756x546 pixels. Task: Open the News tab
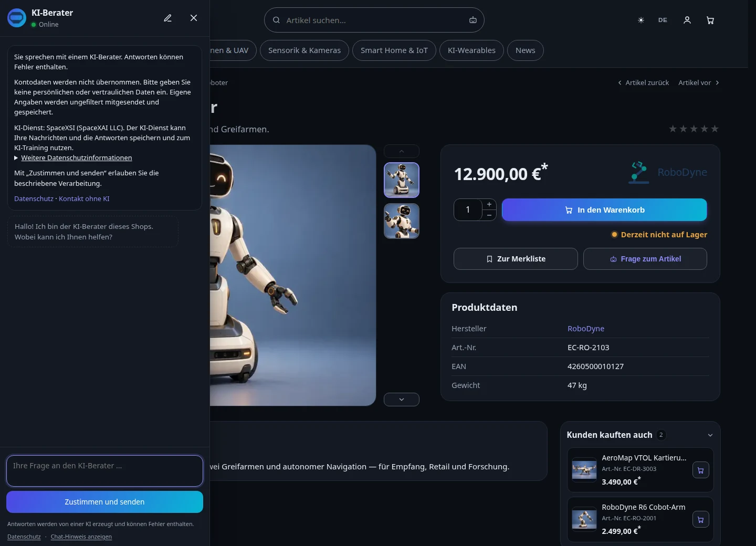point(526,50)
